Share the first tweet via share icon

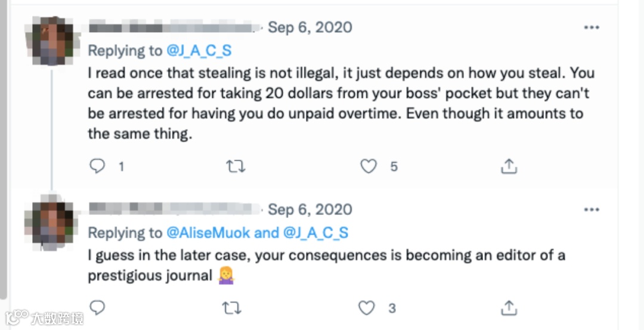[x=509, y=166]
